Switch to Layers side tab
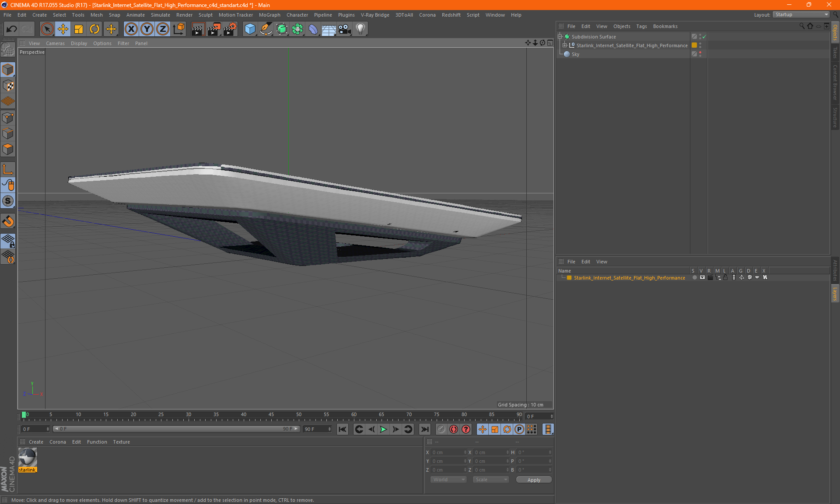Image resolution: width=840 pixels, height=504 pixels. (835, 294)
